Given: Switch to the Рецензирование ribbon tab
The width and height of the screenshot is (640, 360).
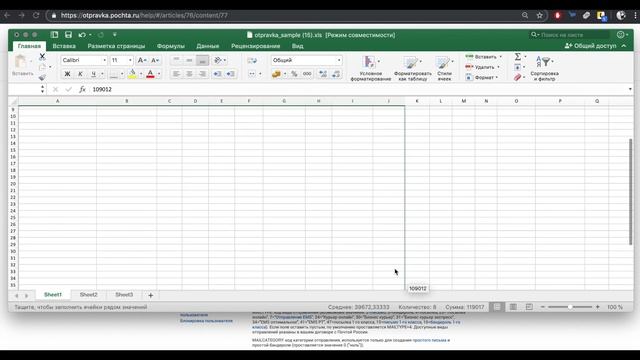Looking at the screenshot, I should click(x=256, y=46).
